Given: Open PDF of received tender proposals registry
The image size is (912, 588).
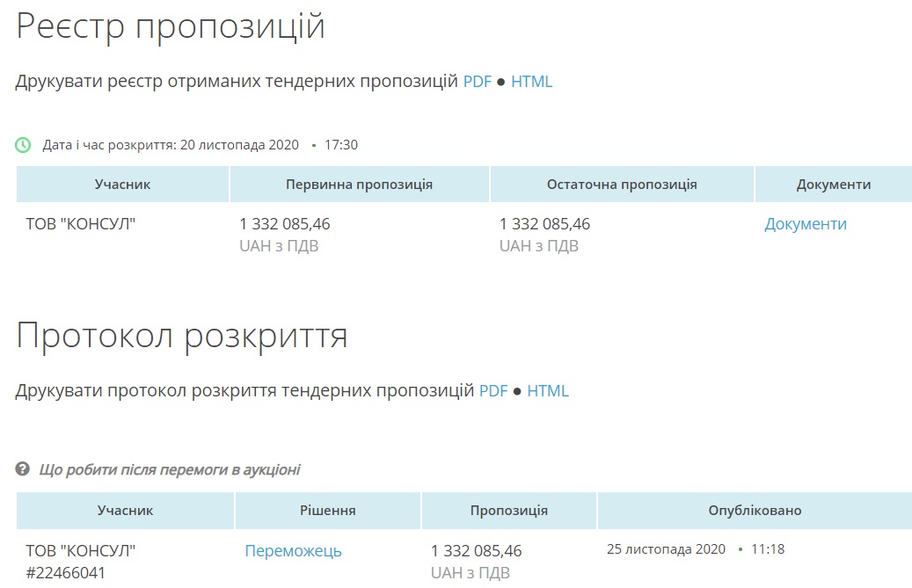Looking at the screenshot, I should tap(477, 82).
